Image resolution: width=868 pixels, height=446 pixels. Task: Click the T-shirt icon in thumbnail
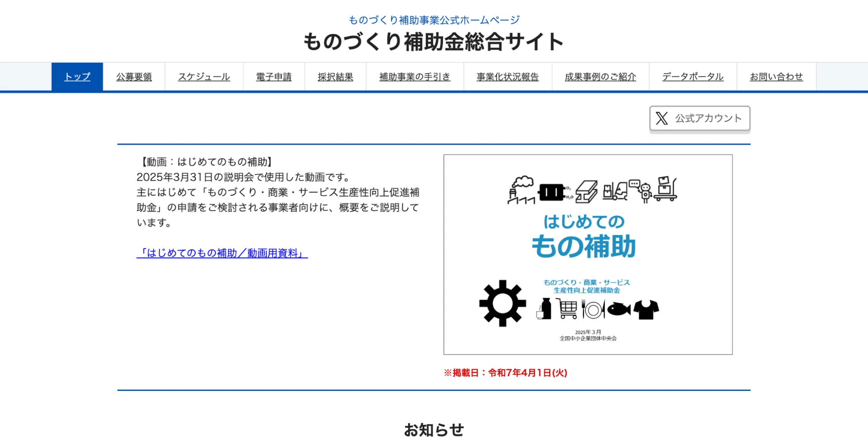pos(646,310)
